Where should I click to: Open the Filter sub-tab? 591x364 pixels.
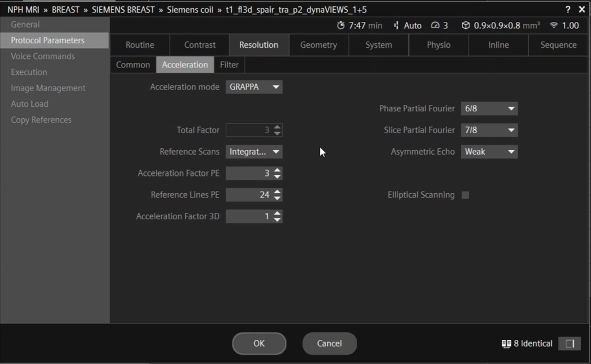(x=229, y=65)
